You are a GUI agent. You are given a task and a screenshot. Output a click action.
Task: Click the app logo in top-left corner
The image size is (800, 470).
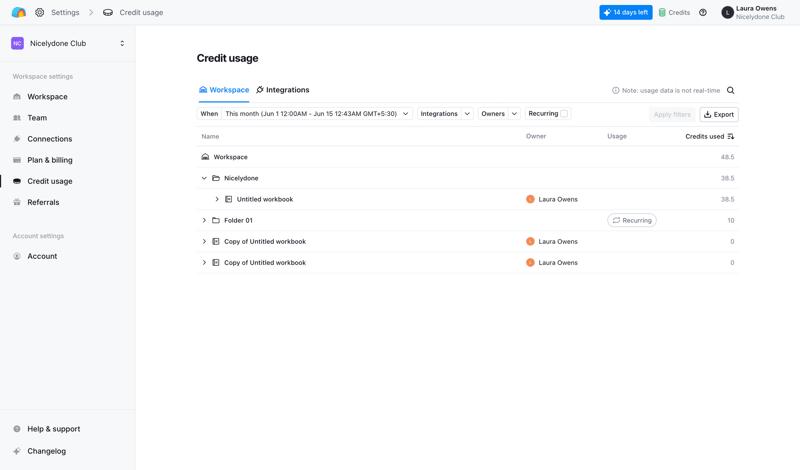coord(18,12)
